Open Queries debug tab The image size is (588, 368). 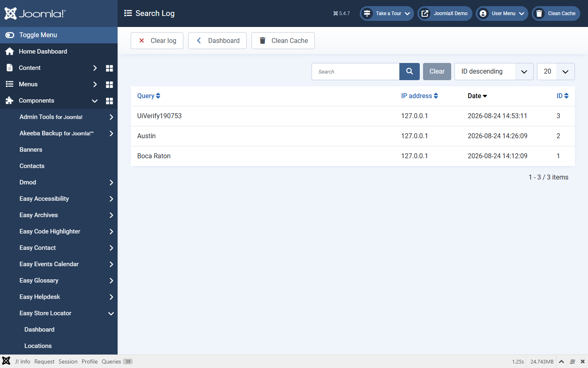click(x=117, y=361)
